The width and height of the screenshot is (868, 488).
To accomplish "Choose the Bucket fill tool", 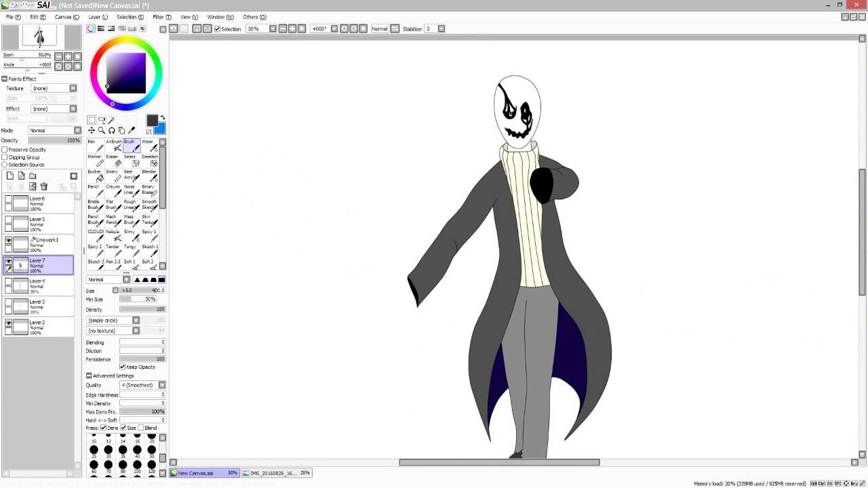I will click(x=95, y=176).
